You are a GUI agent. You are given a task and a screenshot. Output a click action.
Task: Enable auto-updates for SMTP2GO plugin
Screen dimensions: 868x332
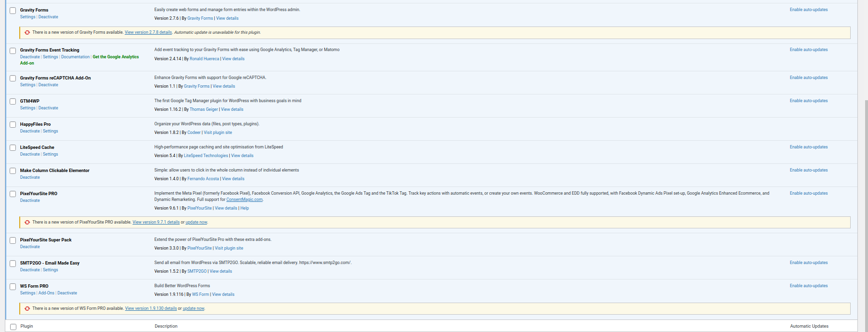tap(808, 263)
